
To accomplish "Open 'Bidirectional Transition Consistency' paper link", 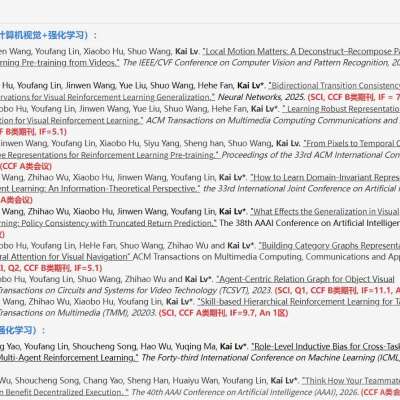I will [334, 86].
